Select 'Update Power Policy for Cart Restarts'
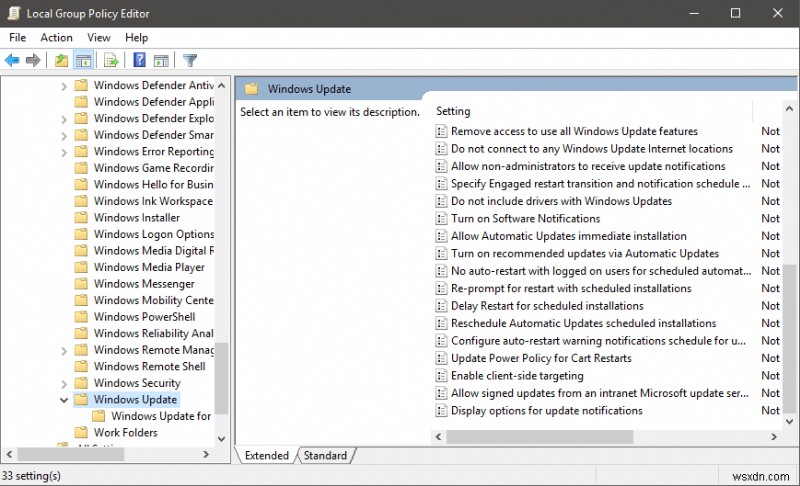 pyautogui.click(x=541, y=358)
